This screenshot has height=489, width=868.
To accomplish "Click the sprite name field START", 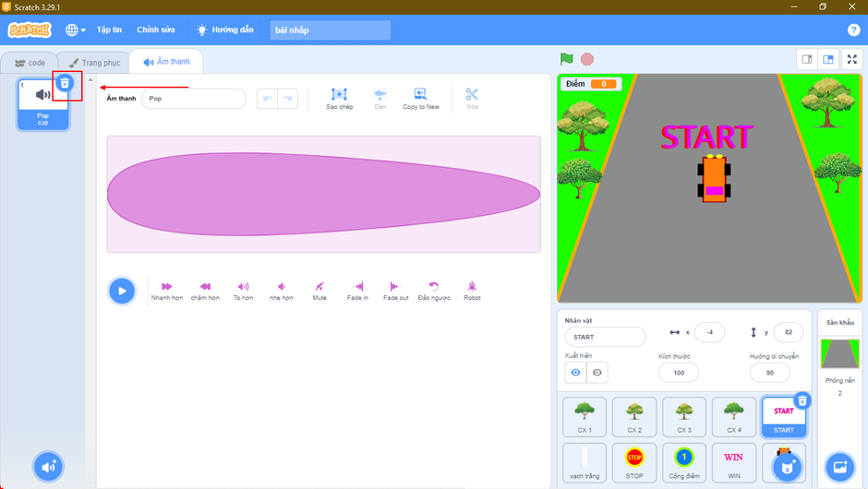I will [x=605, y=337].
